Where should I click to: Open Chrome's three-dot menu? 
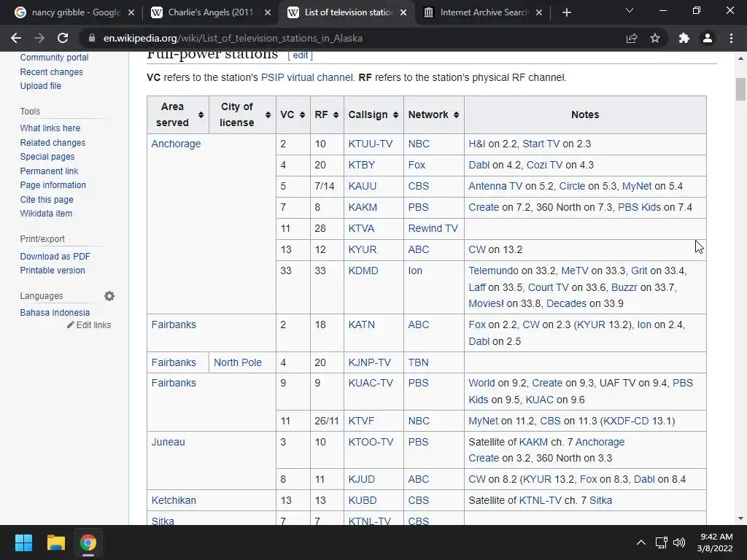(x=731, y=38)
